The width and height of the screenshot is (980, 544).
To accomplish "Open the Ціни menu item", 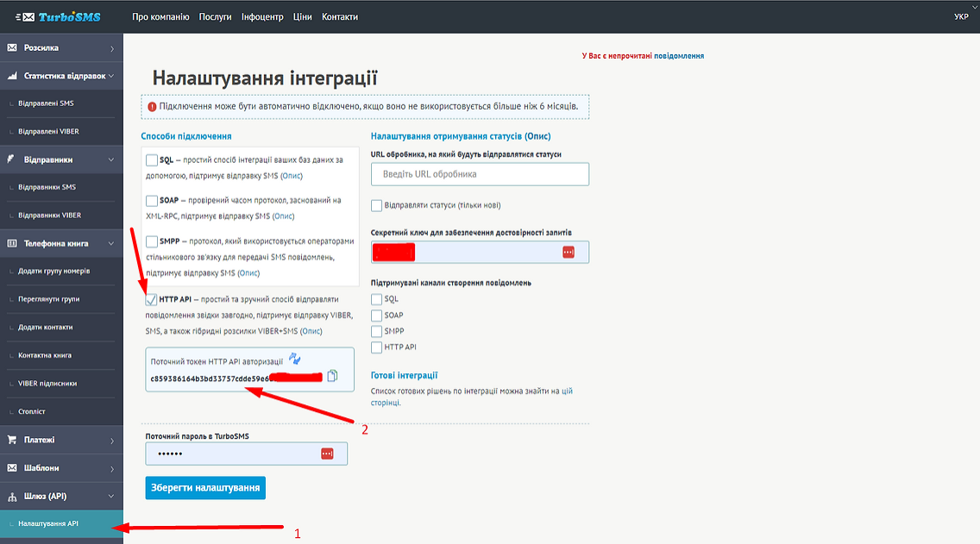I will [303, 17].
